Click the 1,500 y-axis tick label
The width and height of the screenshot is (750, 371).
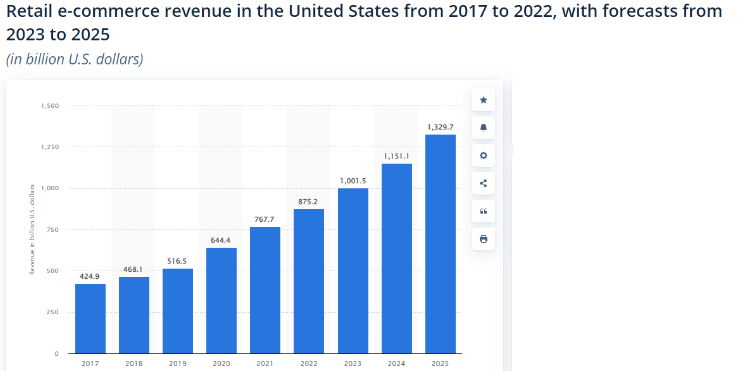coord(51,106)
